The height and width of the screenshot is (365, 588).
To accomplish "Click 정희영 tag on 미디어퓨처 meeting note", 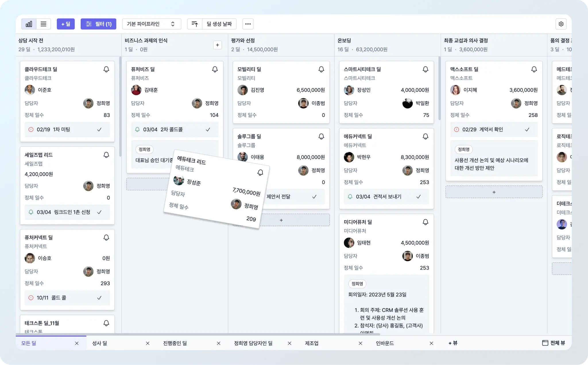I will [357, 284].
